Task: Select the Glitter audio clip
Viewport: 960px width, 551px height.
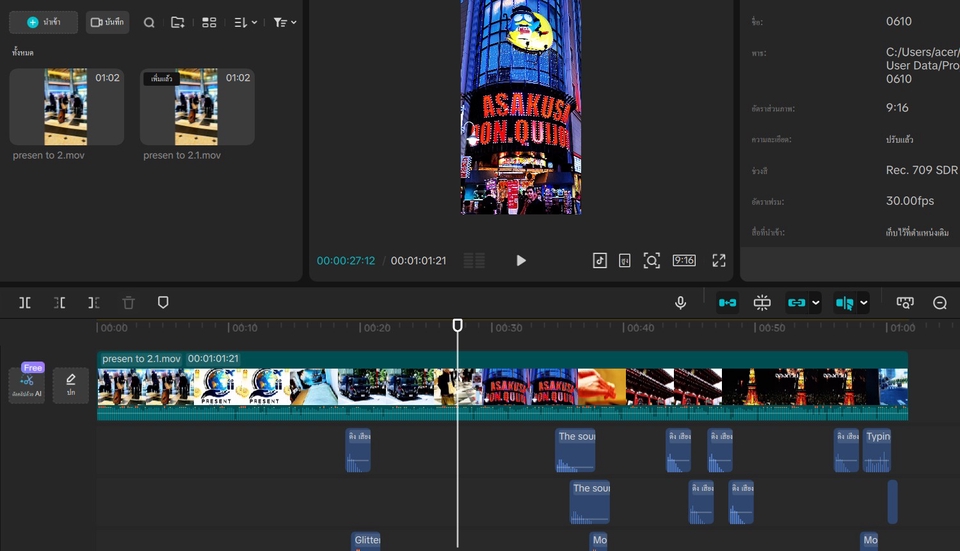Action: tap(366, 541)
